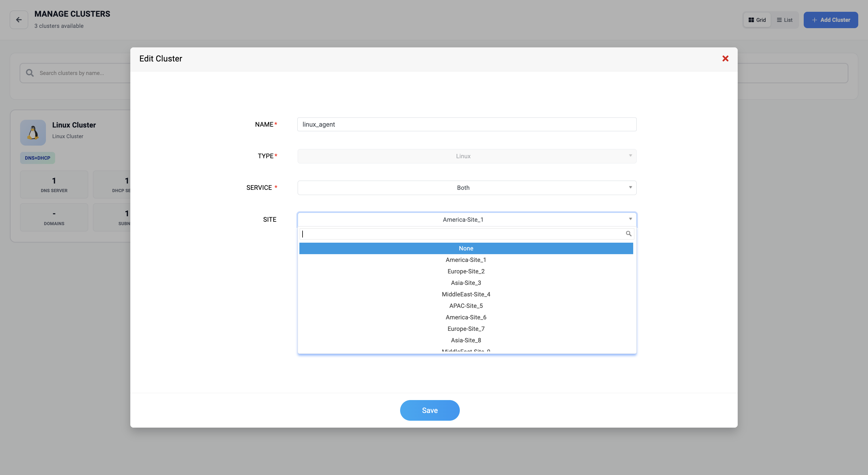Click the Linux penguin cluster icon
This screenshot has width=868, height=475.
(x=33, y=132)
